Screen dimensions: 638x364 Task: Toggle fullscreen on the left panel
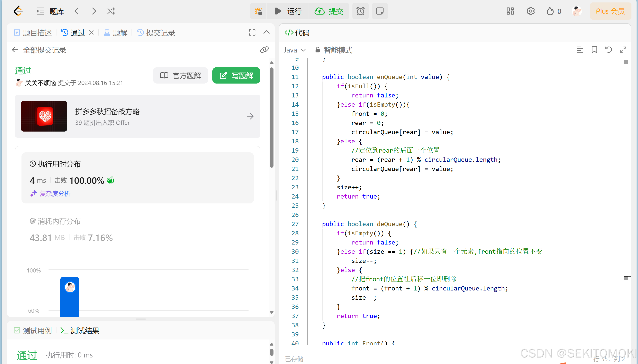tap(252, 32)
